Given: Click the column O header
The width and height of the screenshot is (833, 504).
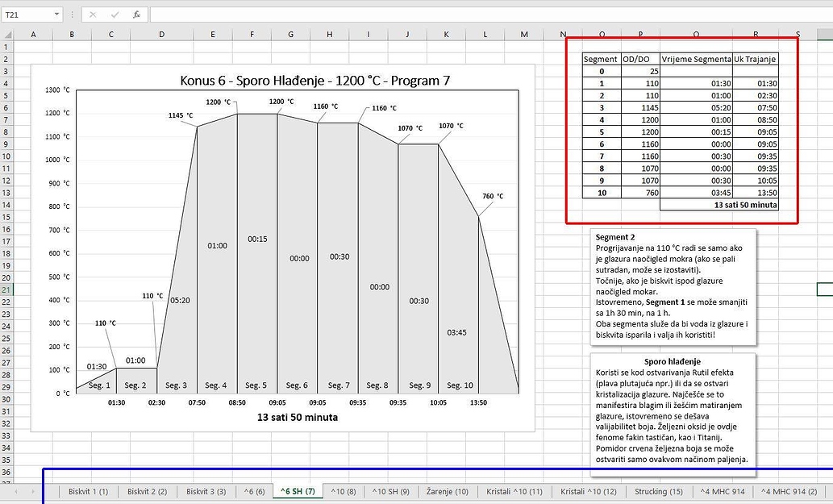Looking at the screenshot, I should point(602,34).
